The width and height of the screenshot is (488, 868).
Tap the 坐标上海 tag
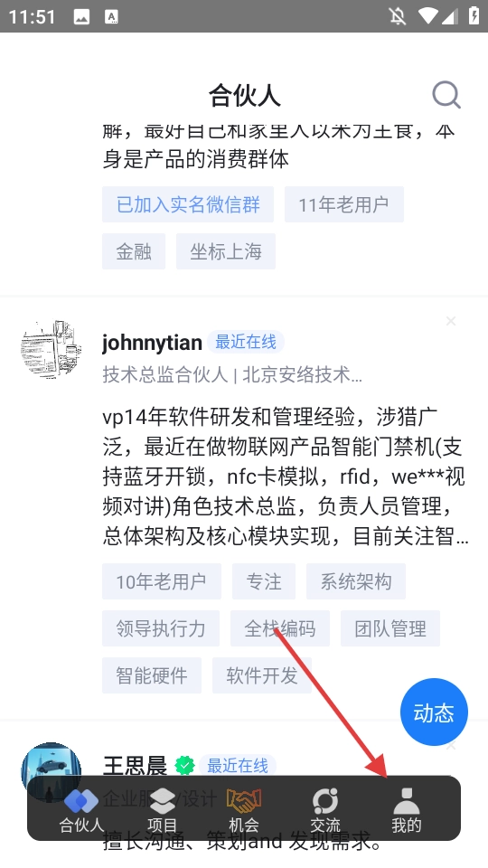[226, 252]
